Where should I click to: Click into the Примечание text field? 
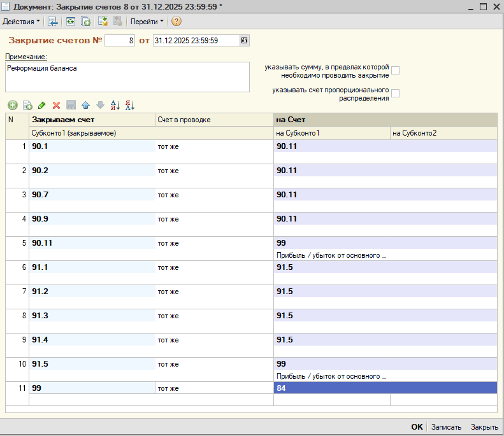point(127,77)
